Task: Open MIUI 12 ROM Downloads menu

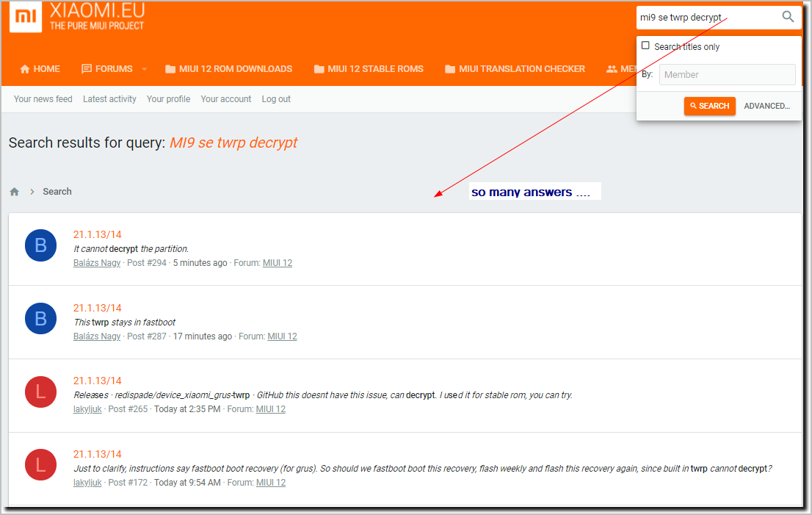Action: pyautogui.click(x=228, y=69)
